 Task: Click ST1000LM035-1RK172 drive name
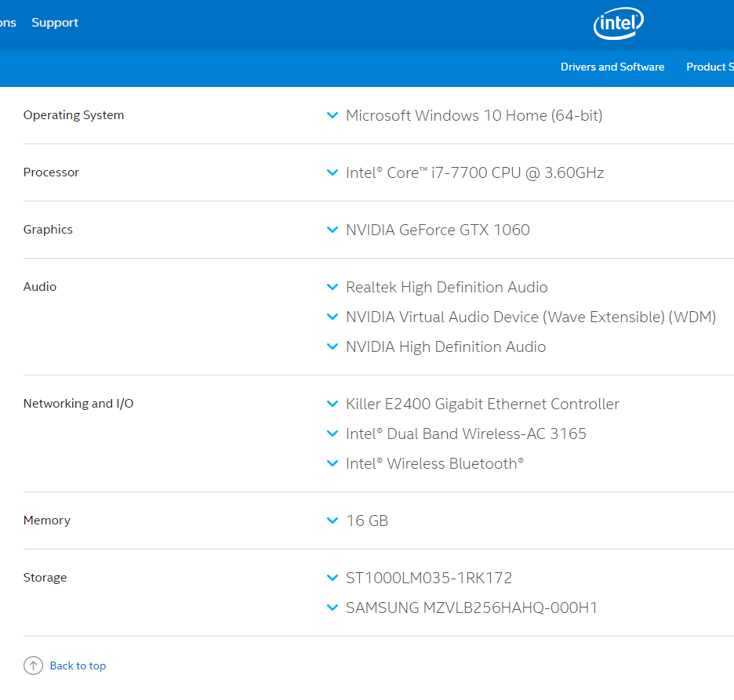pyautogui.click(x=429, y=578)
